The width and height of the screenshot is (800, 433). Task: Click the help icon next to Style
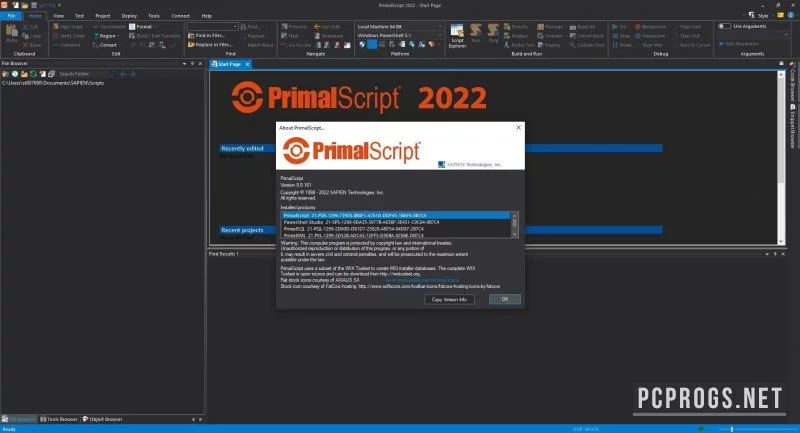click(790, 15)
